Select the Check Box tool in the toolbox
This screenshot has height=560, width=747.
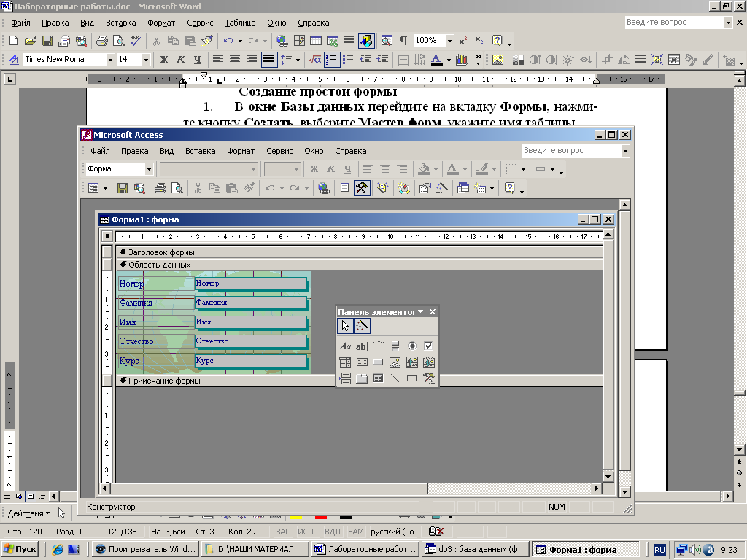428,346
